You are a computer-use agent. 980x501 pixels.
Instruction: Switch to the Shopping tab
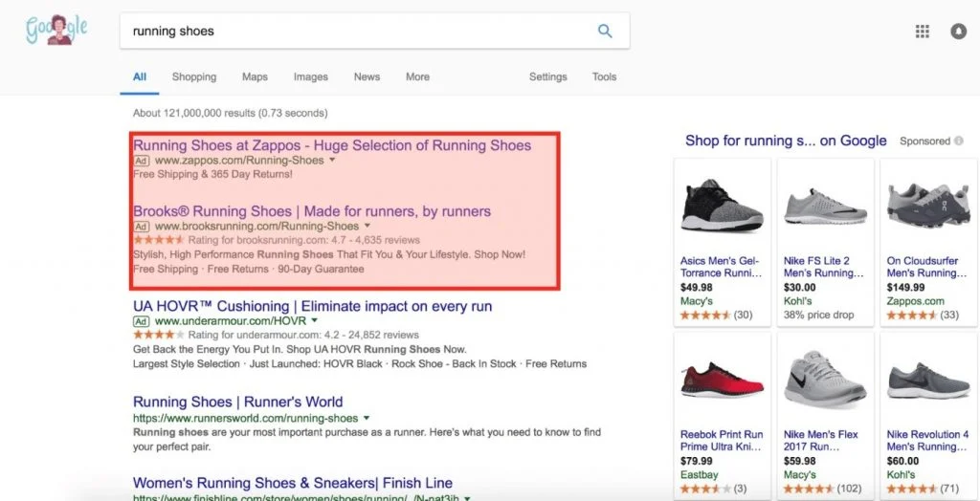coord(193,76)
